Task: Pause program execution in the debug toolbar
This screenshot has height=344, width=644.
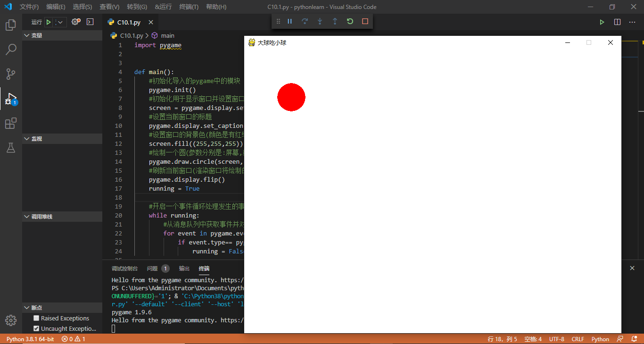Action: 289,21
